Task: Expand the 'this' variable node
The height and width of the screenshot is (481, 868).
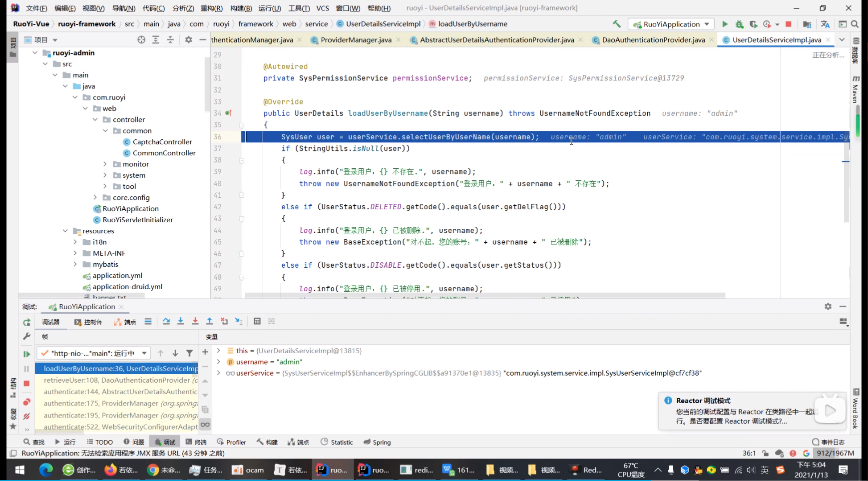Action: click(218, 351)
